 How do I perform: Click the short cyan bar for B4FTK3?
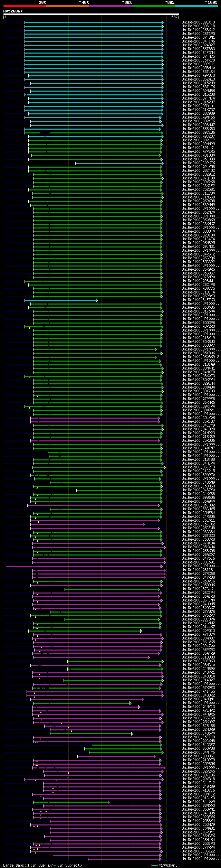coord(61,300)
